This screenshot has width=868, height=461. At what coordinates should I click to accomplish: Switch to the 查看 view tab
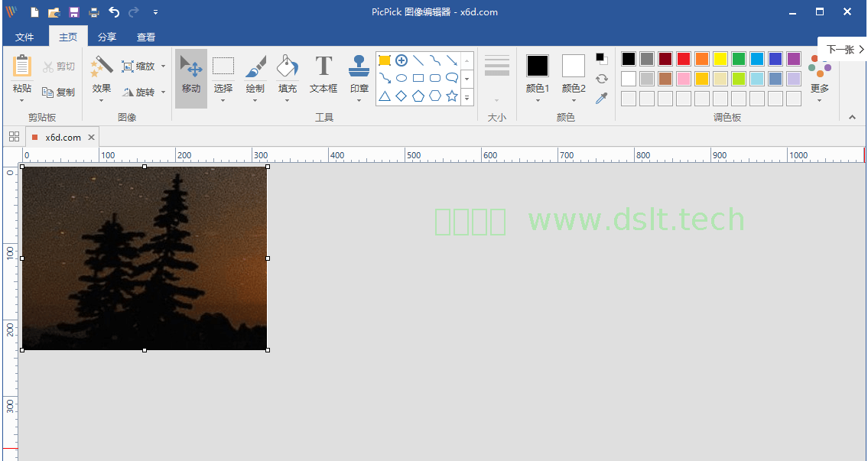pos(146,37)
